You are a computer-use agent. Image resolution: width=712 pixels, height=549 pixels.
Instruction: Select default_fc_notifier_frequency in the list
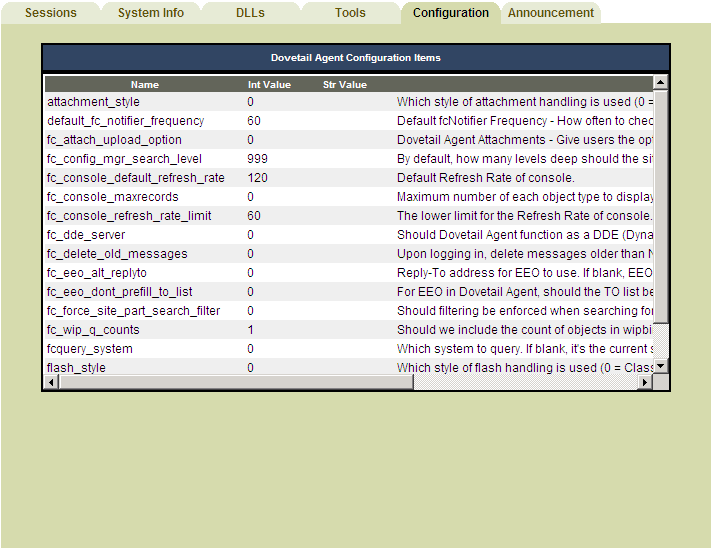125,121
